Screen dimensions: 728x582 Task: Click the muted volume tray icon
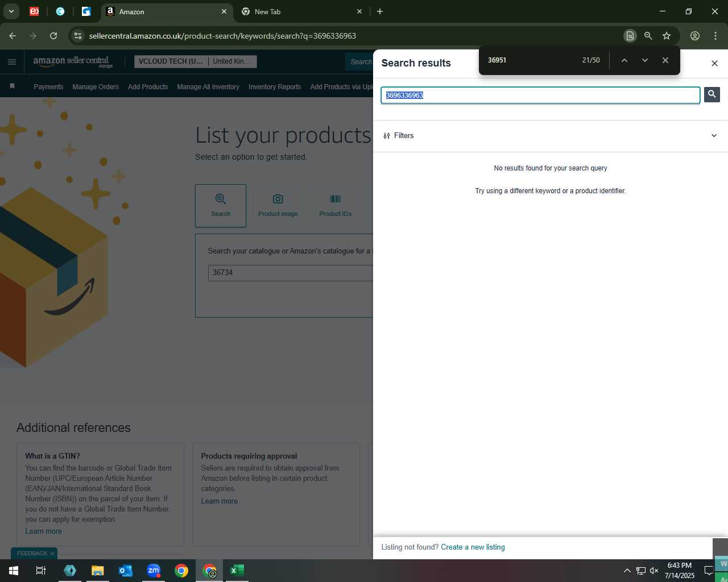point(654,571)
